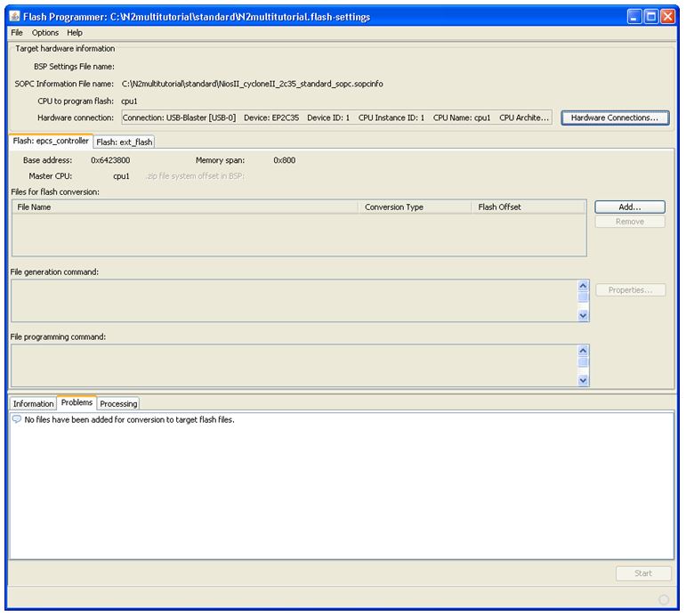Image resolution: width=686 pixels, height=616 pixels.
Task: Click inside the File generation command box
Action: [x=294, y=300]
